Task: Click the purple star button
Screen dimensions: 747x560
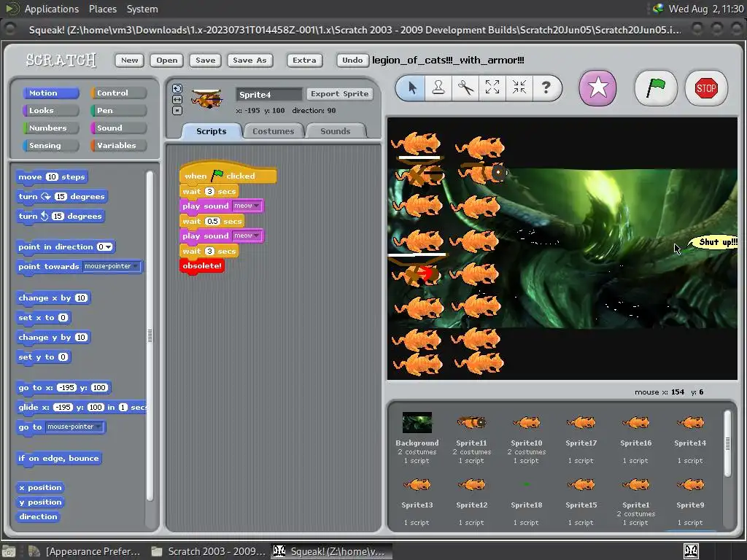Action: 598,88
